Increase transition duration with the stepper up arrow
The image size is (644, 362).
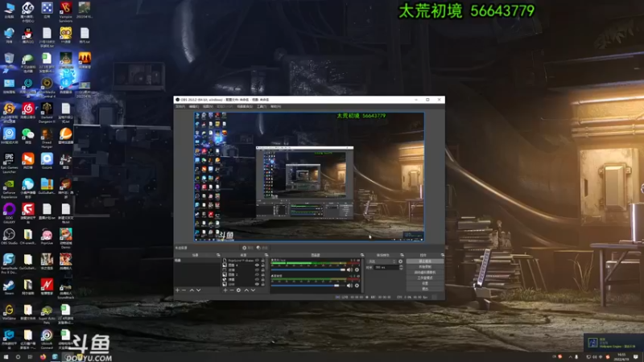coord(401,266)
